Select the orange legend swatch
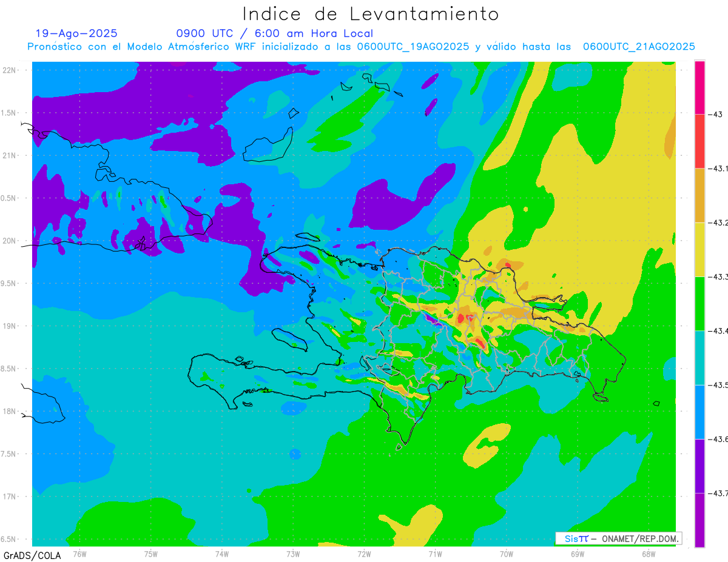728x562 pixels. (699, 195)
